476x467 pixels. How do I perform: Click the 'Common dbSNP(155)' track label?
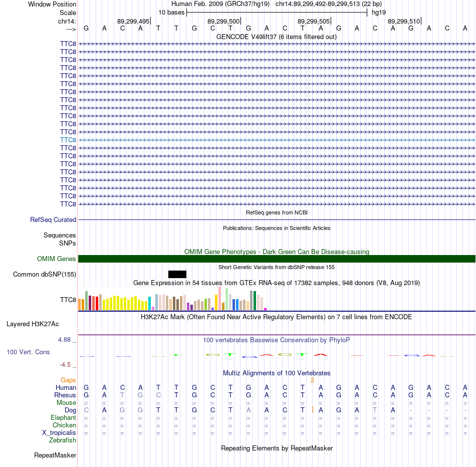45,274
